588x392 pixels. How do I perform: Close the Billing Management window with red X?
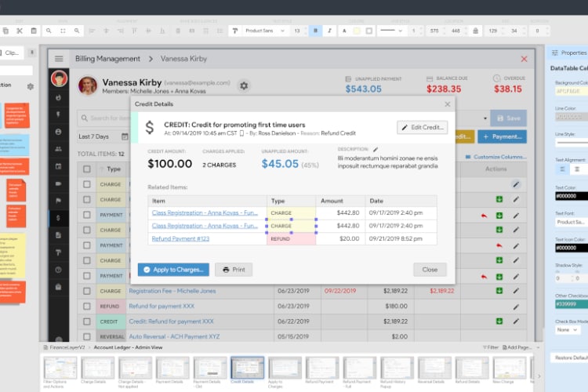click(x=524, y=59)
